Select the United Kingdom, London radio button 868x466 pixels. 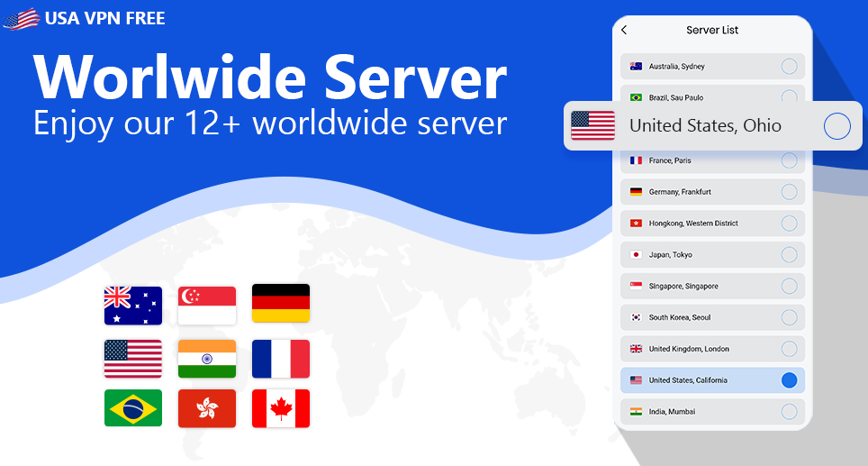[789, 349]
